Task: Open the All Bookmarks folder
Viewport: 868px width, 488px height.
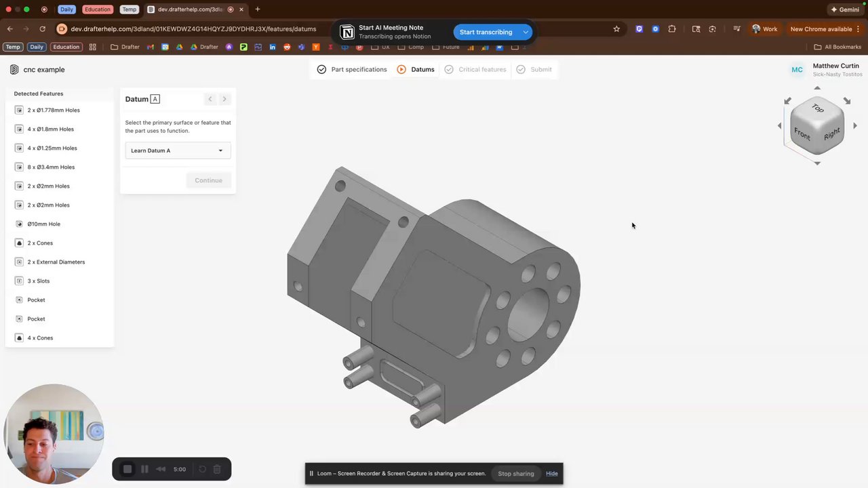Action: click(837, 47)
